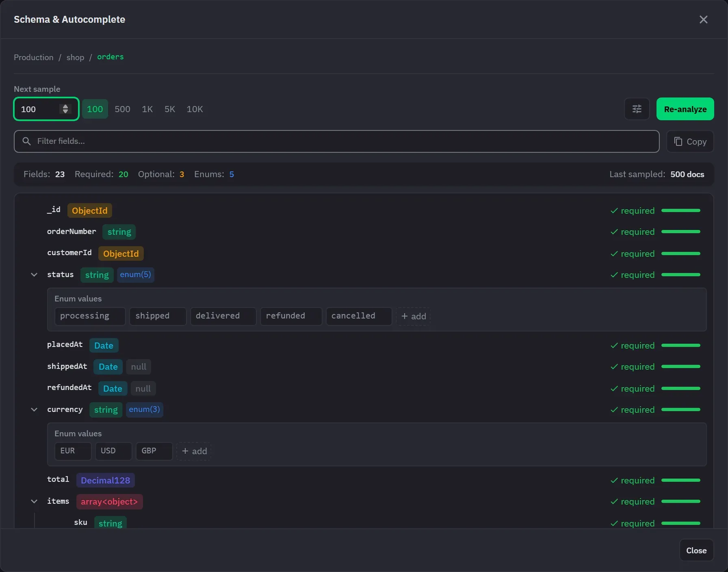
Task: Toggle required flag on currency row
Action: (x=633, y=409)
